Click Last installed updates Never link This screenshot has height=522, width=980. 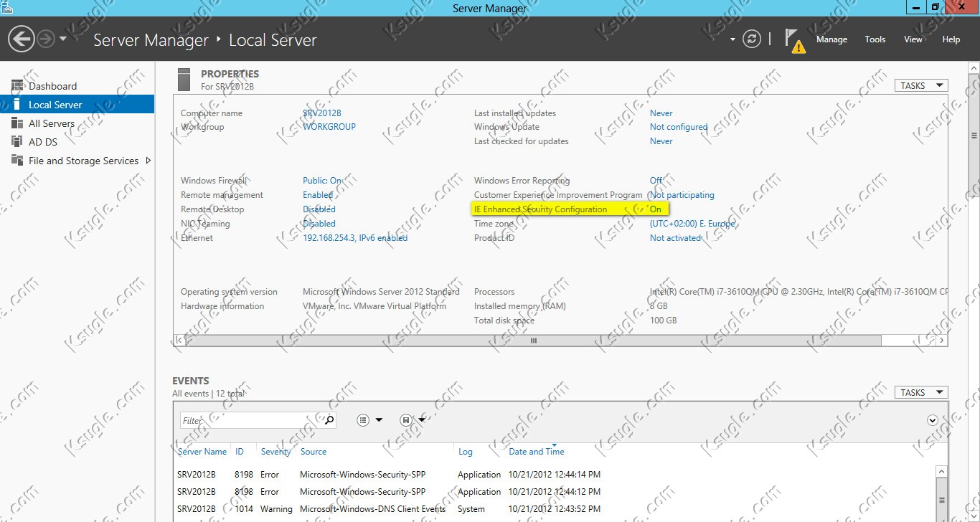pyautogui.click(x=661, y=113)
